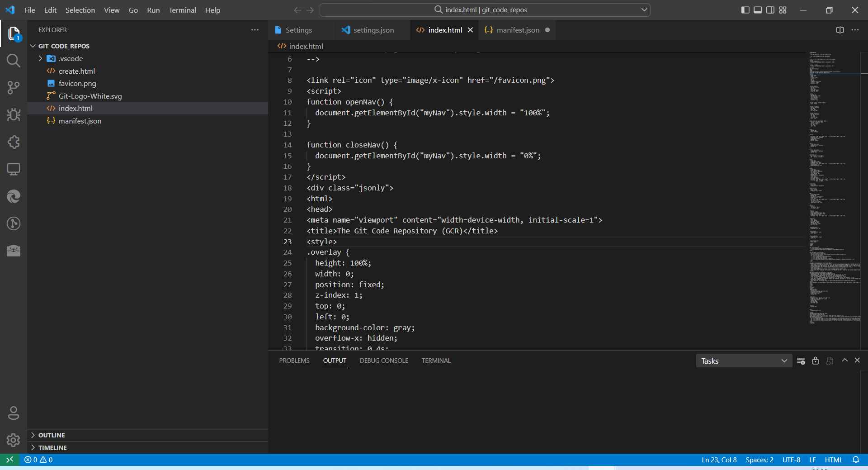The height and width of the screenshot is (470, 868).
Task: Open the Accounts menu icon
Action: [x=14, y=413]
